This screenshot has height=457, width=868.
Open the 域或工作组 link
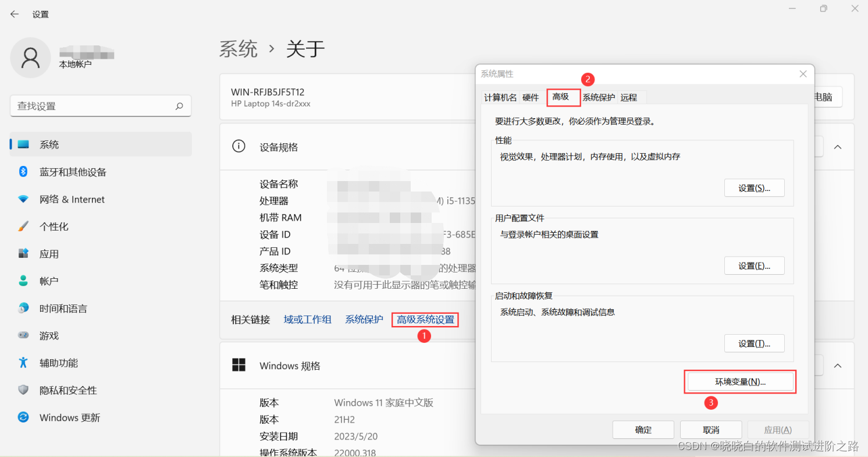point(308,319)
